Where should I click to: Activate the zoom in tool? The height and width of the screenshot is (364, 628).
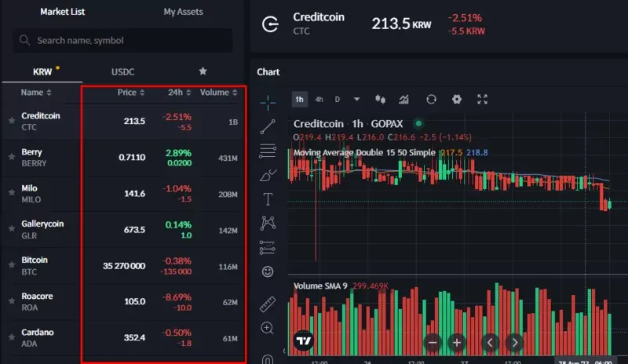(x=267, y=328)
